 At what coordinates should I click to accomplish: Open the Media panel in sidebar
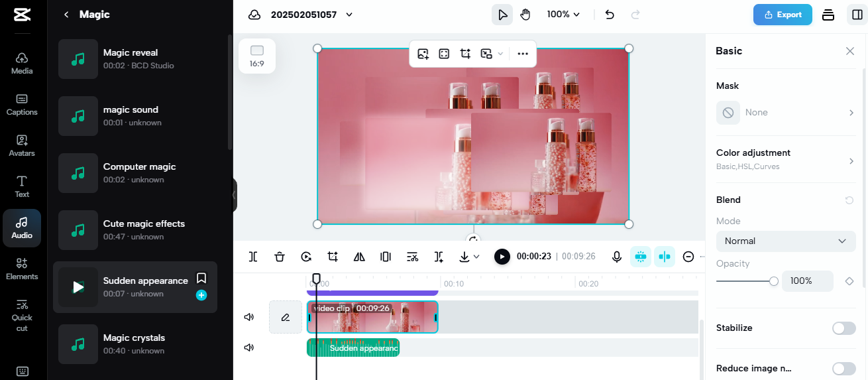pos(22,62)
